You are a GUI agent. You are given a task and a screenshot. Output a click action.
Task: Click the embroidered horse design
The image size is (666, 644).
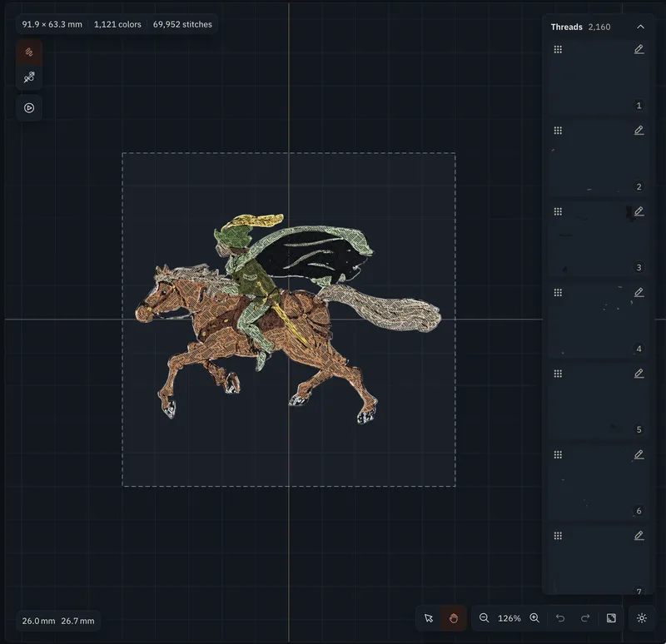pyautogui.click(x=288, y=320)
